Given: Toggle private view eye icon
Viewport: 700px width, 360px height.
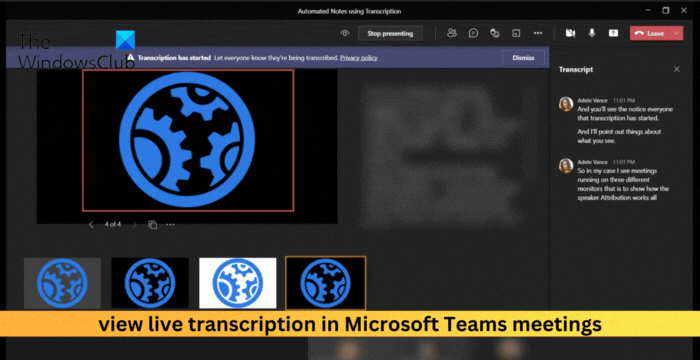Looking at the screenshot, I should [x=345, y=33].
